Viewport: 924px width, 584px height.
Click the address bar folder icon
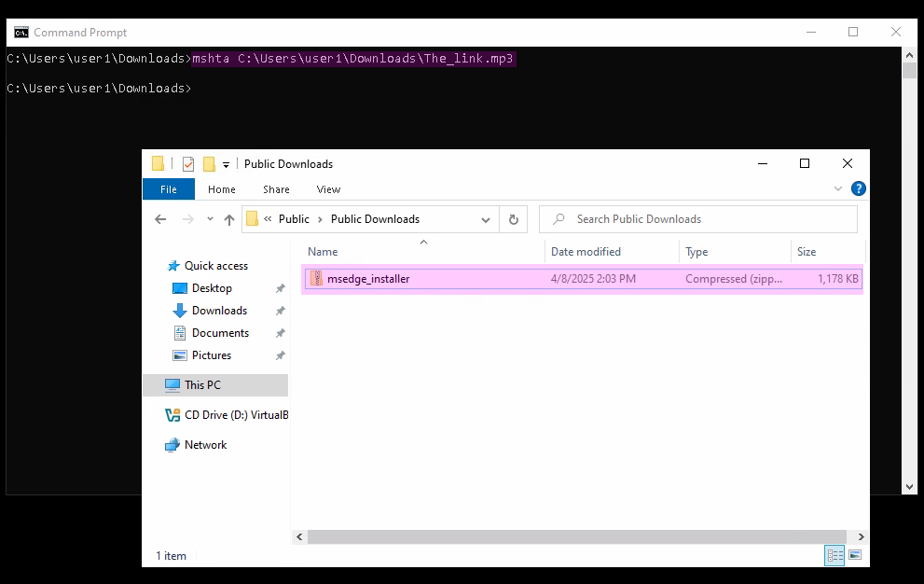tap(253, 219)
